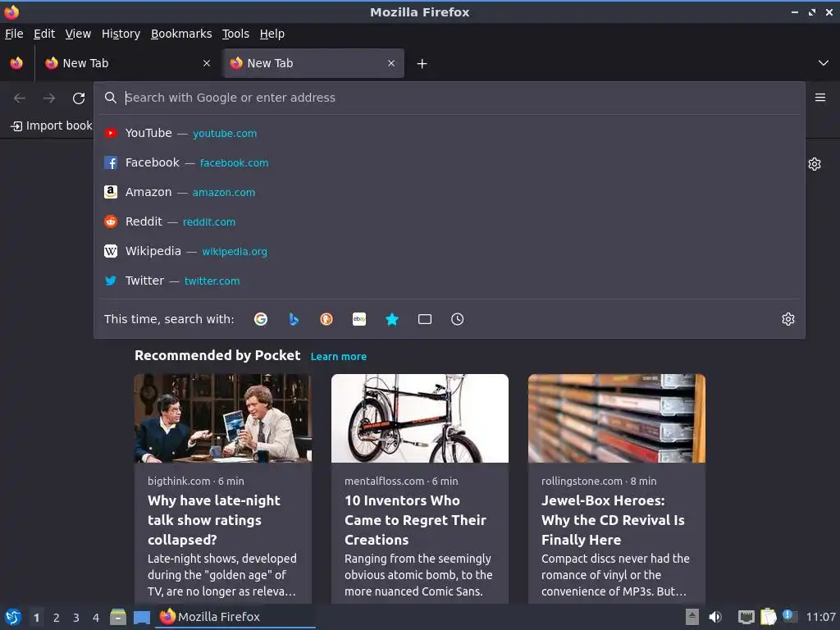Viewport: 840px width, 630px height.
Task: Click the show desktop taskbar icon
Action: point(142,618)
